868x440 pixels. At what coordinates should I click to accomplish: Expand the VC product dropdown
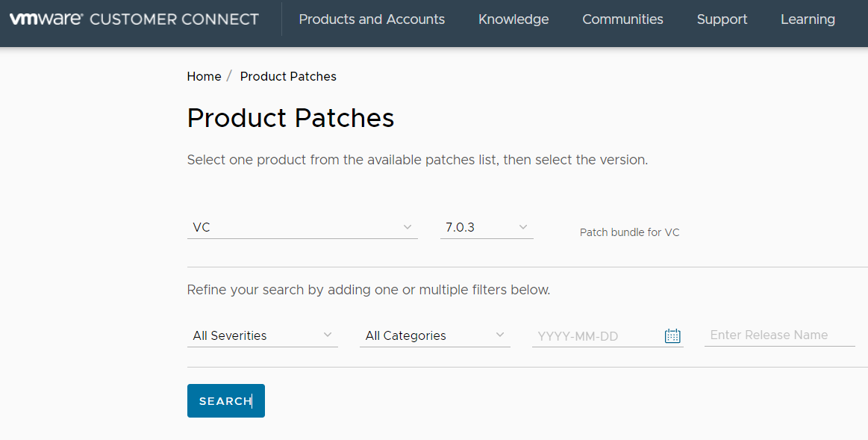(302, 227)
